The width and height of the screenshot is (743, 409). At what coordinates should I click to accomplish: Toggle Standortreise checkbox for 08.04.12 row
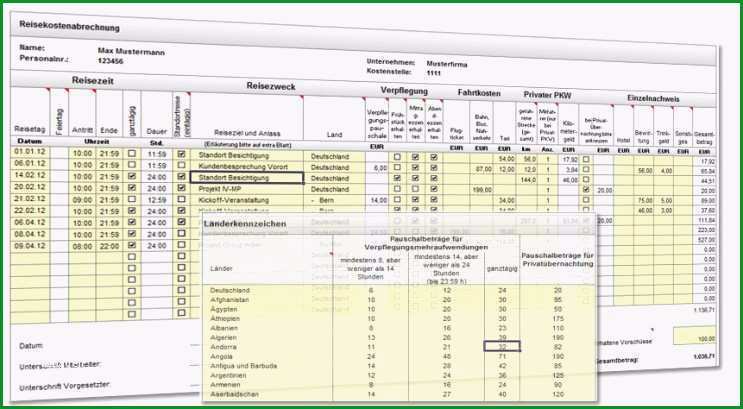181,234
